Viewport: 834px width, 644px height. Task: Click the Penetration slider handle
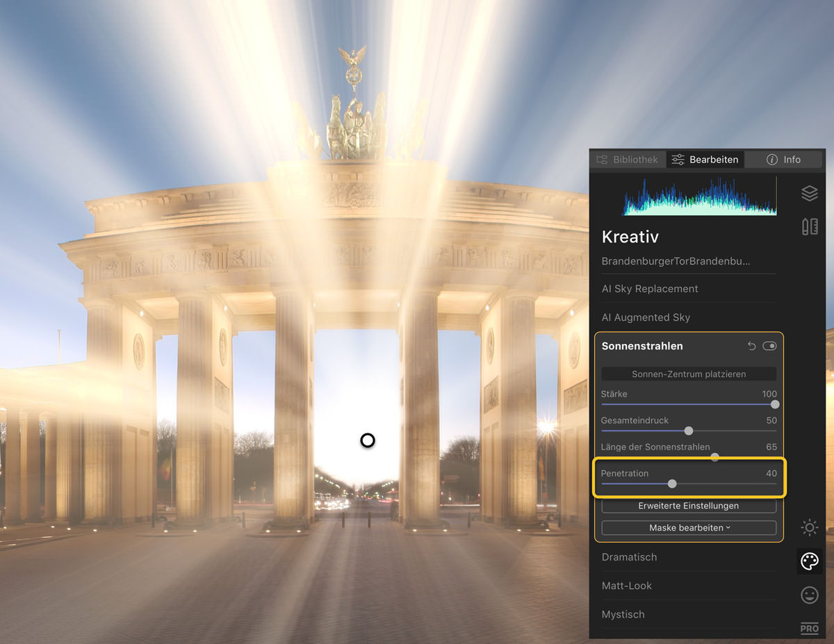click(672, 484)
